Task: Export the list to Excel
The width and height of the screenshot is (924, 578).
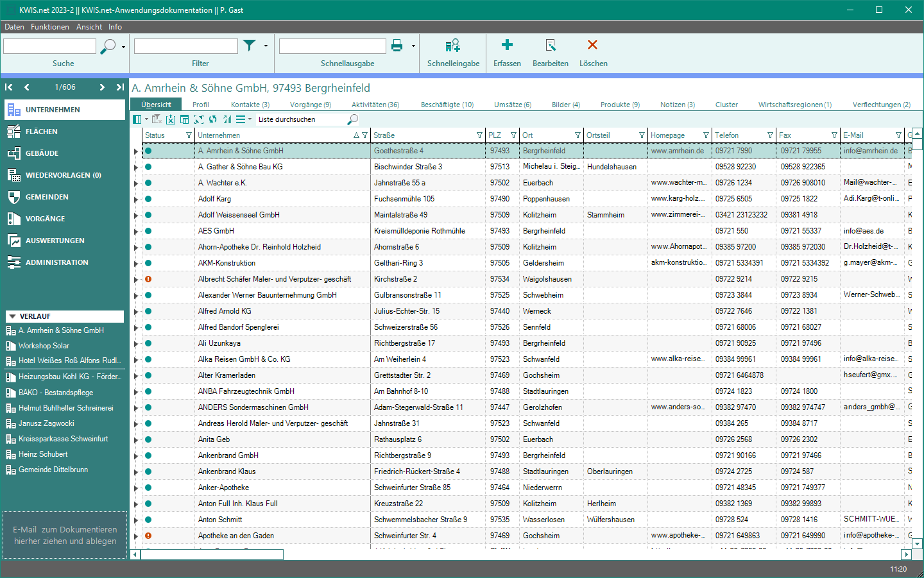Action: pos(171,119)
